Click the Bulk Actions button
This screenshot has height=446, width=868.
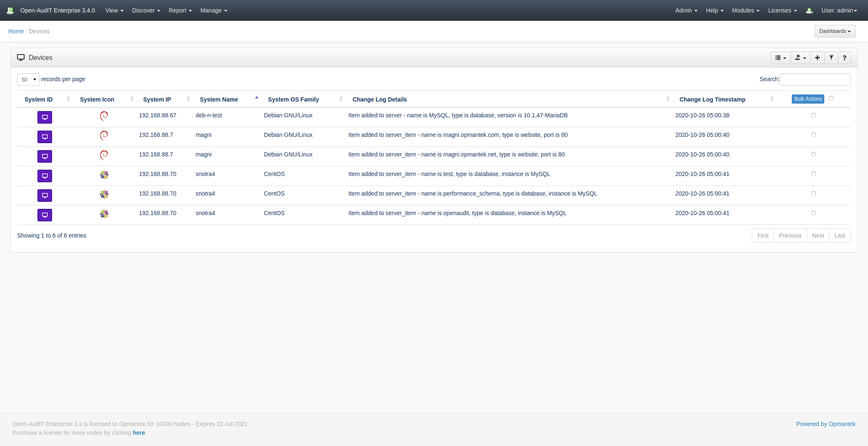[x=808, y=99]
